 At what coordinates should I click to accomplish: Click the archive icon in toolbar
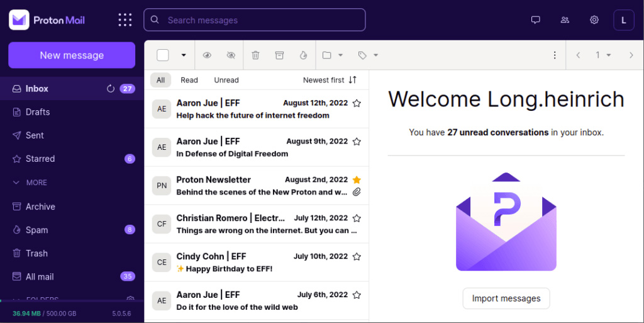click(x=279, y=55)
